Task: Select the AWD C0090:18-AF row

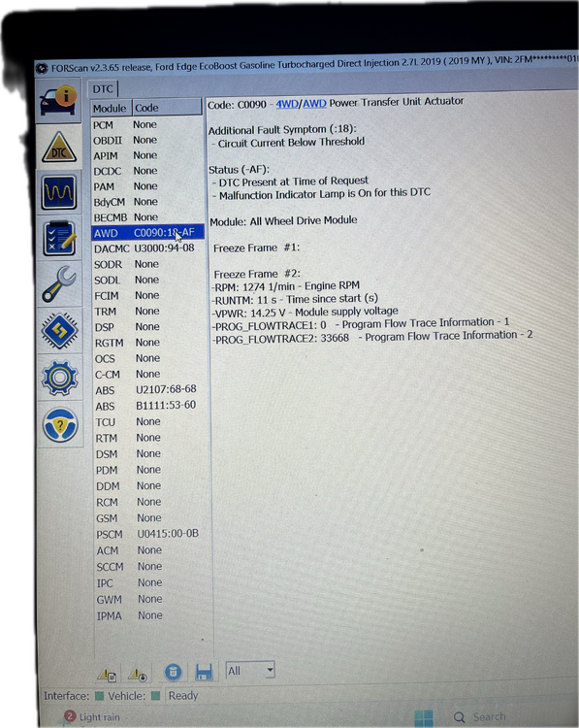Action: point(147,233)
